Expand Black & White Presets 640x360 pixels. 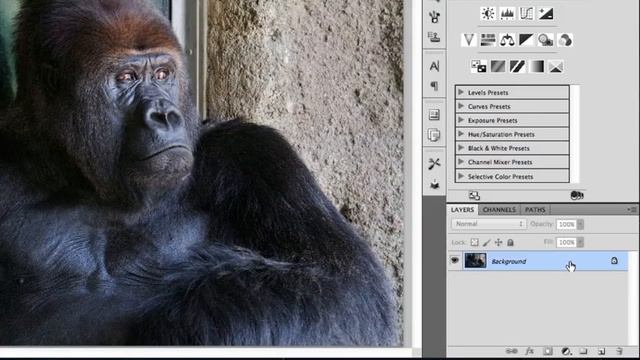(461, 148)
